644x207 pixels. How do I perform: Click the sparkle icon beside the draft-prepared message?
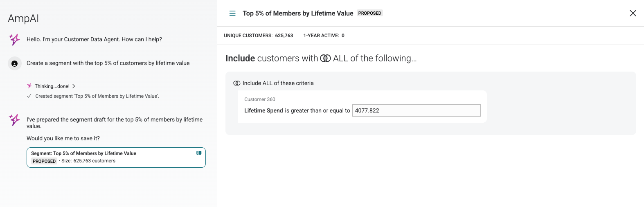click(x=15, y=119)
